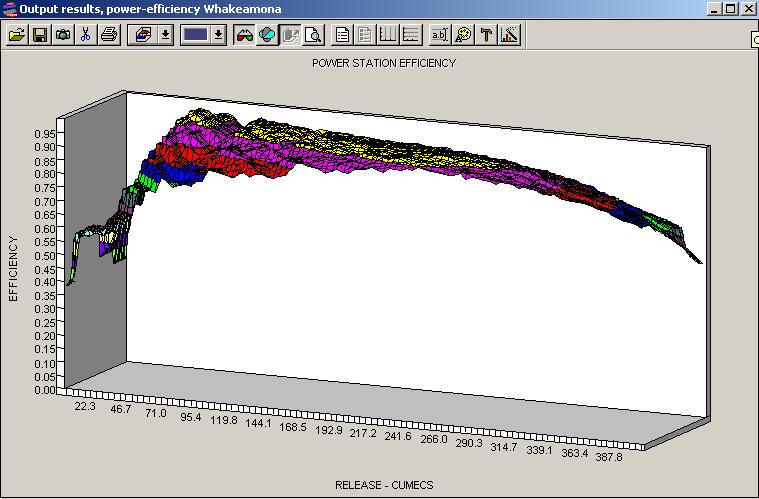Click the POWER STATION EFFICIENCY chart title

384,63
